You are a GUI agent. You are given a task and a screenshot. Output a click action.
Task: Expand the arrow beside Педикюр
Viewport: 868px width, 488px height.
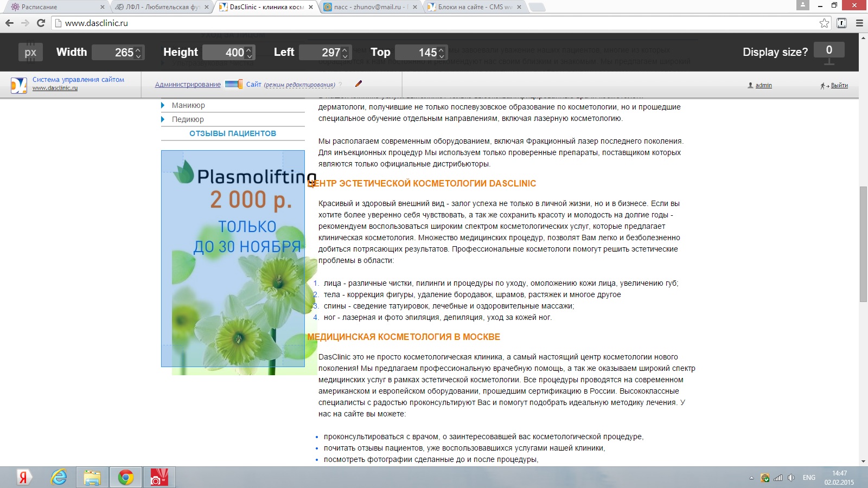tap(163, 119)
